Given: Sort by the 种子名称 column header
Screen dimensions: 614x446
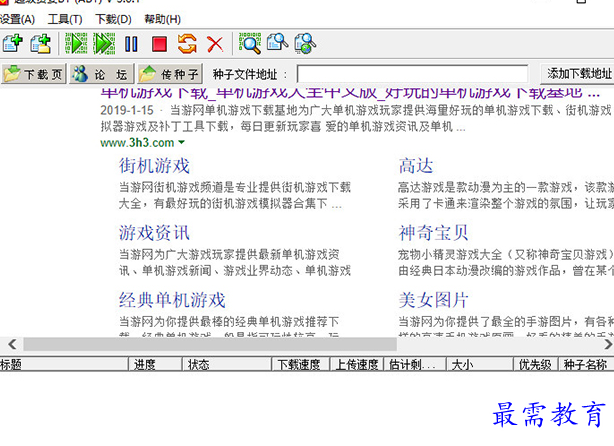Looking at the screenshot, I should (587, 365).
